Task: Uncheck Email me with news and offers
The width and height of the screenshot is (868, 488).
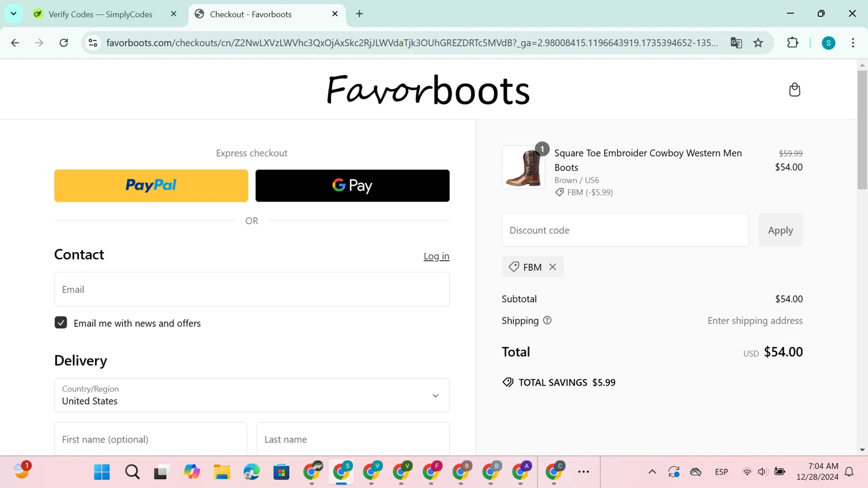Action: coord(61,323)
